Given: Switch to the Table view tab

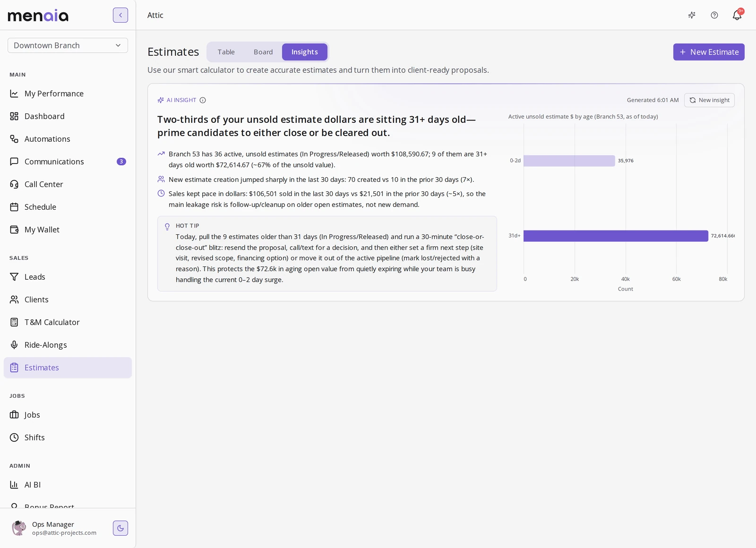Looking at the screenshot, I should pos(226,52).
